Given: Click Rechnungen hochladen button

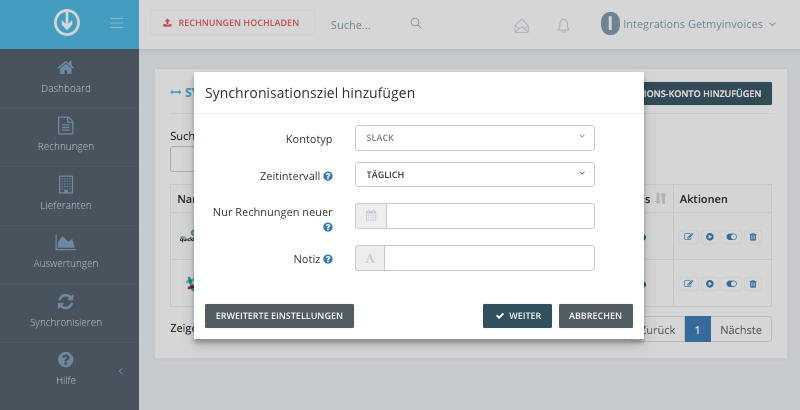Looking at the screenshot, I should [232, 23].
